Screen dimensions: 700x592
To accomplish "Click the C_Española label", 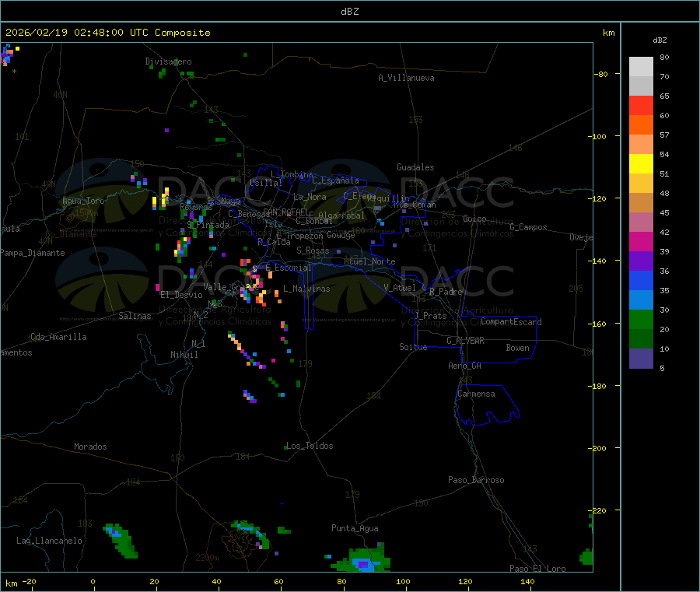I will pos(335,180).
